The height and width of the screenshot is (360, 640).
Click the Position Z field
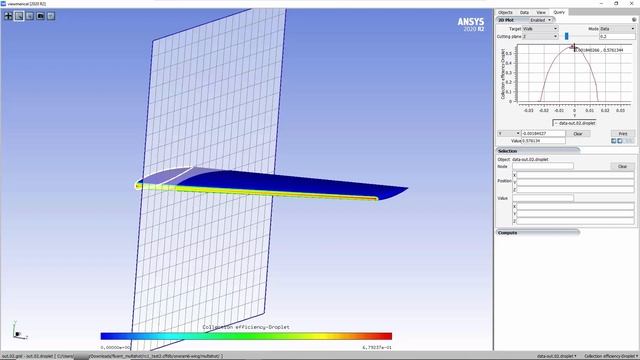pyautogui.click(x=576, y=190)
